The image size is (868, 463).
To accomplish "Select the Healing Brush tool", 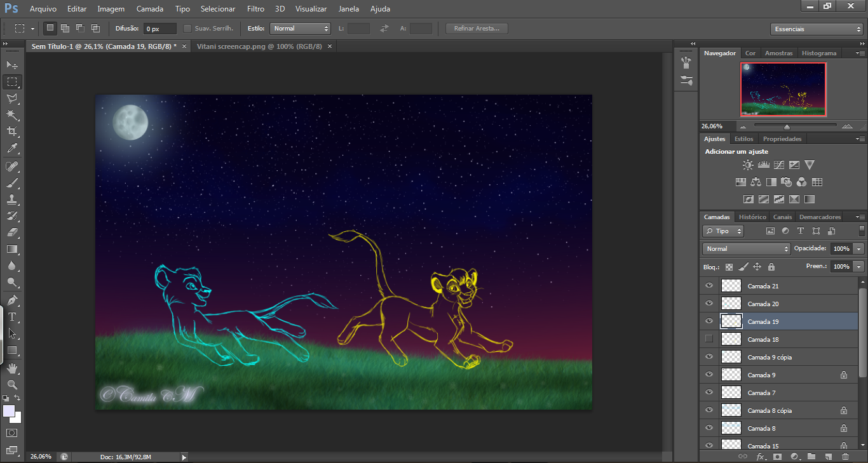I will point(12,166).
